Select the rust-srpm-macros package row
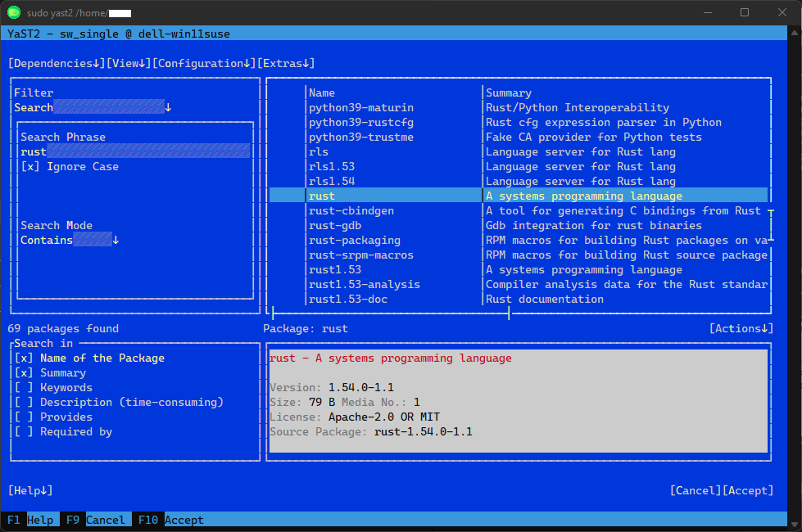Image resolution: width=802 pixels, height=532 pixels. 519,255
